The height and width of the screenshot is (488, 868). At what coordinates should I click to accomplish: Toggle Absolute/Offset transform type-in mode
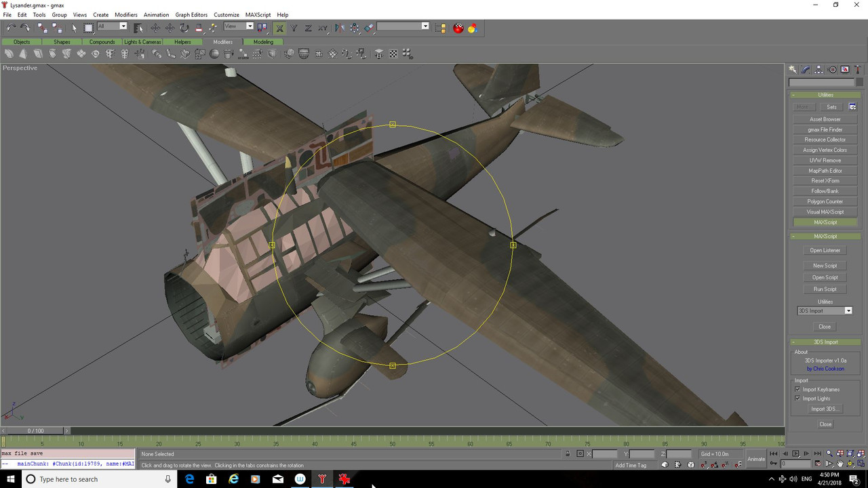point(580,453)
